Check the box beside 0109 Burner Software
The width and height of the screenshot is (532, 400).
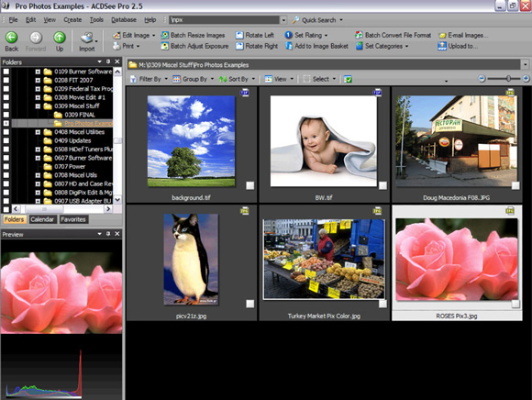[x=6, y=72]
